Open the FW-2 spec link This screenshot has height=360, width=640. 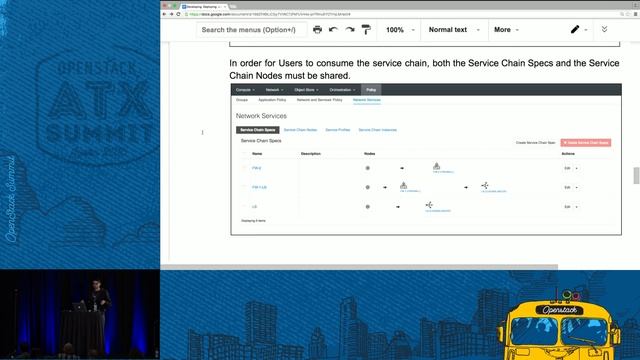click(x=256, y=168)
